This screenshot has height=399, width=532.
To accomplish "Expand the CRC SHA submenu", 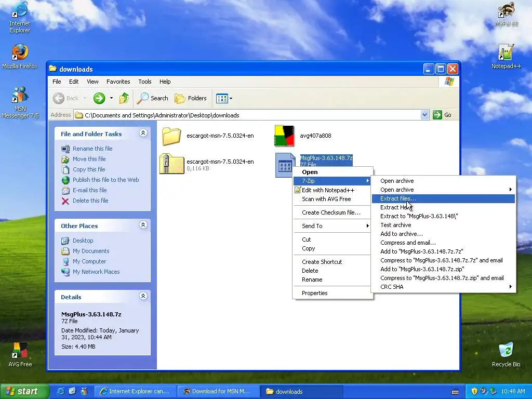I will [443, 287].
